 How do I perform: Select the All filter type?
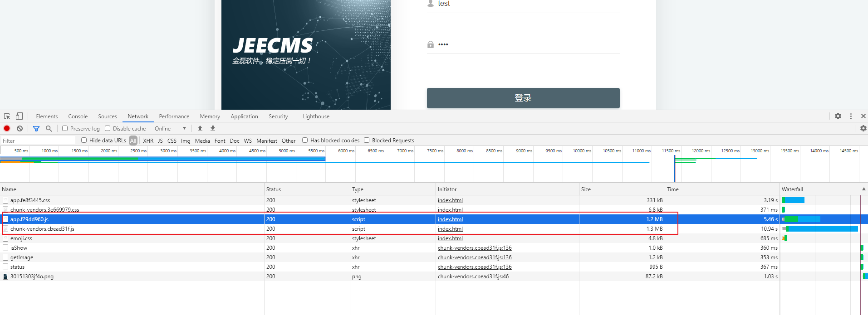tap(133, 141)
